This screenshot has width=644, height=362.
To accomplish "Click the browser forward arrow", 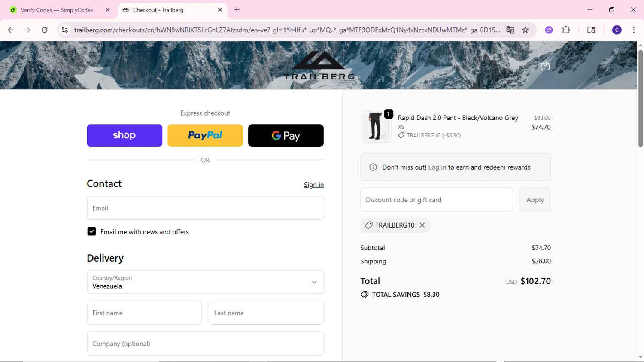I will [x=27, y=30].
